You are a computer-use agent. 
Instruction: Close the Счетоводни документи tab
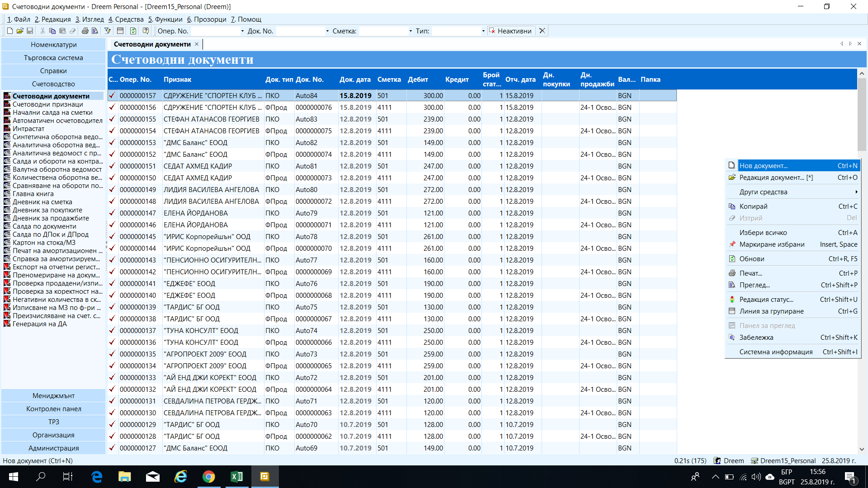pyautogui.click(x=197, y=44)
